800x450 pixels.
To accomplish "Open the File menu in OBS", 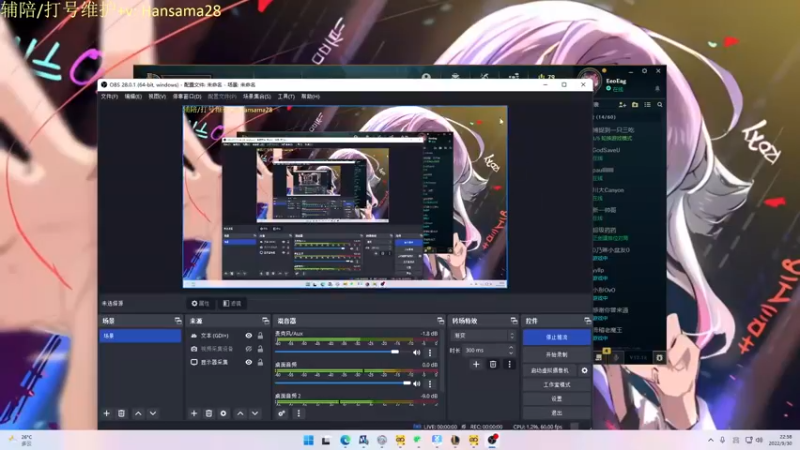I will pyautogui.click(x=109, y=96).
